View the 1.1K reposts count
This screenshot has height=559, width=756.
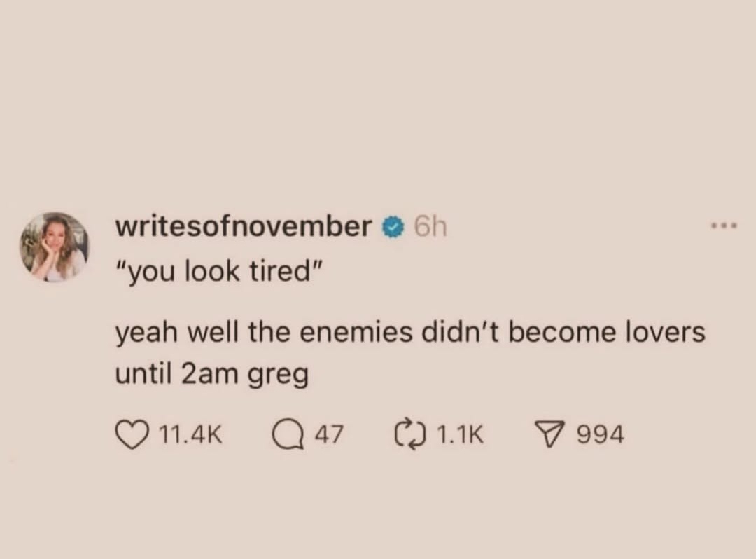[459, 434]
